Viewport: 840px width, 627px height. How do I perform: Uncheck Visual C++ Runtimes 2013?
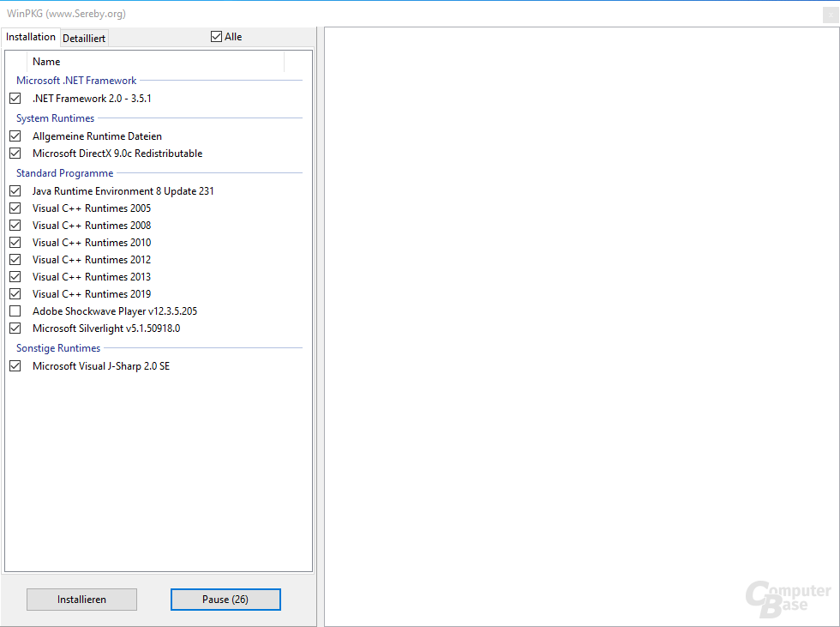coord(15,276)
